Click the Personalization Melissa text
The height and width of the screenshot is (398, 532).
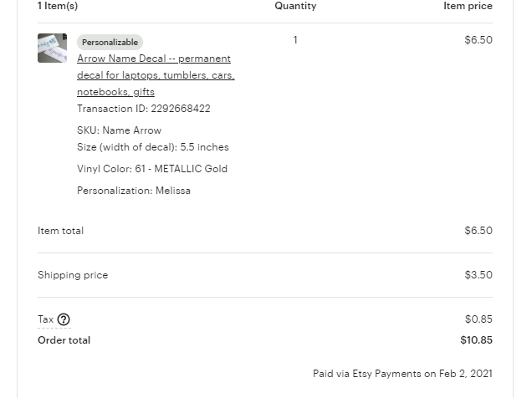pyautogui.click(x=134, y=191)
